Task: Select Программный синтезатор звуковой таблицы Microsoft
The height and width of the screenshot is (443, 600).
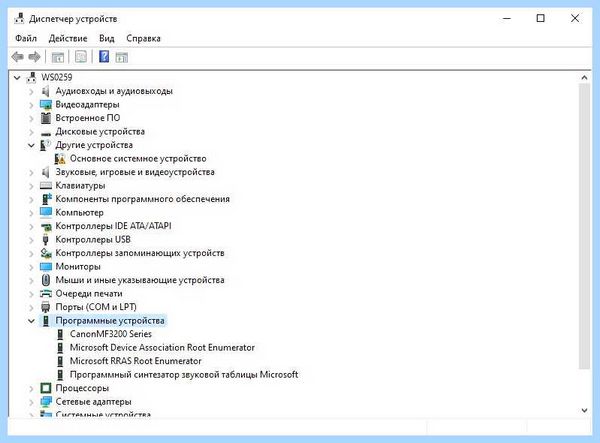Action: (184, 375)
